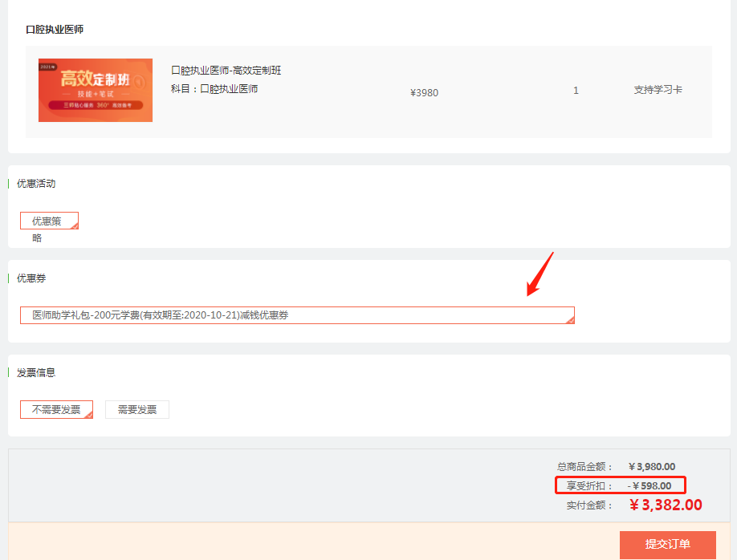This screenshot has height=560, width=737.
Task: Click the 口腔执业医师 section heading
Action: click(x=55, y=30)
